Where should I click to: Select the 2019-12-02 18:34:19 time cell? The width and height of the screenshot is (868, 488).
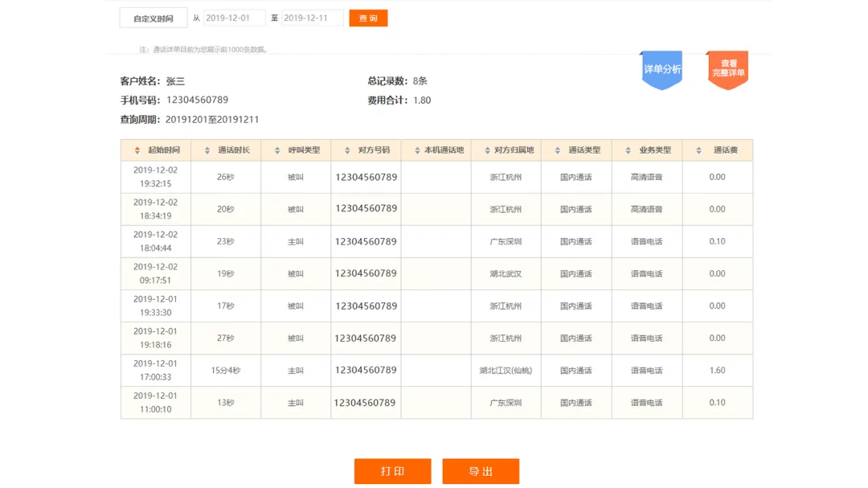coord(156,209)
